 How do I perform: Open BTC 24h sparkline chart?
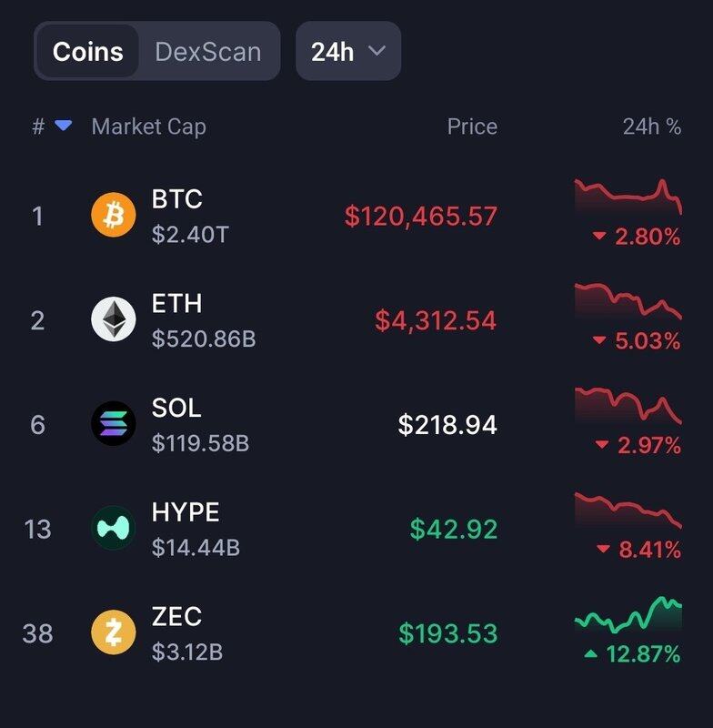click(628, 197)
